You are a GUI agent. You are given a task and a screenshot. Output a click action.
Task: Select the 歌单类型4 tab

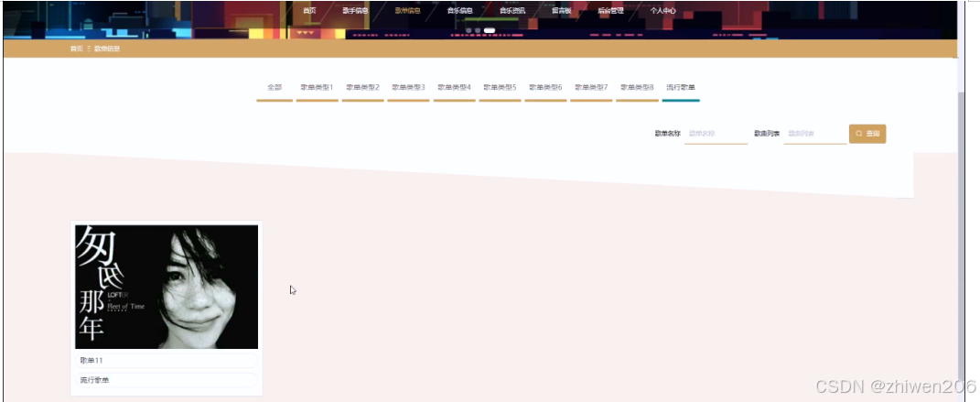point(455,88)
